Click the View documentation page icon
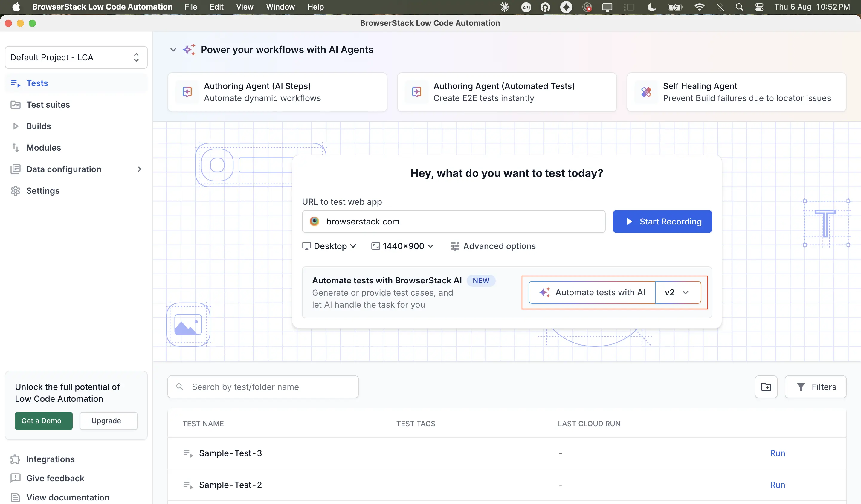The width and height of the screenshot is (861, 504). click(x=15, y=497)
